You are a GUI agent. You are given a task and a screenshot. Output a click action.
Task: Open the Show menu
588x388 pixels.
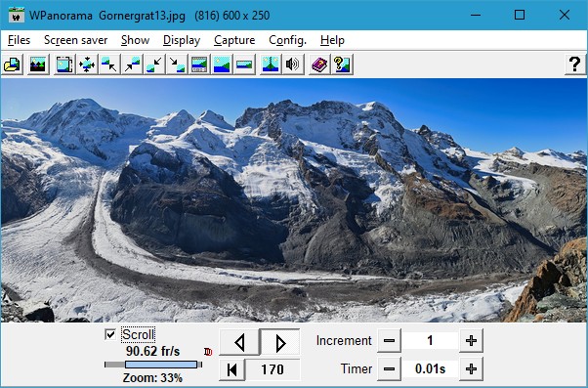coord(136,40)
